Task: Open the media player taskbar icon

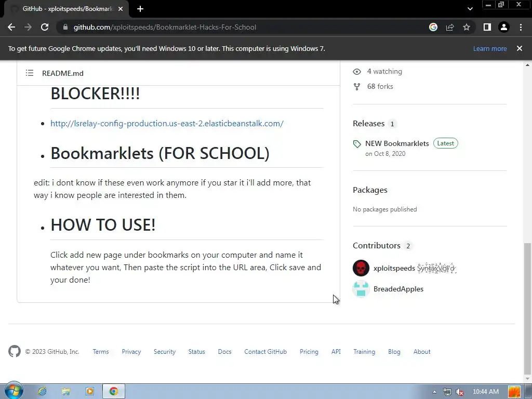Action: pos(89,391)
